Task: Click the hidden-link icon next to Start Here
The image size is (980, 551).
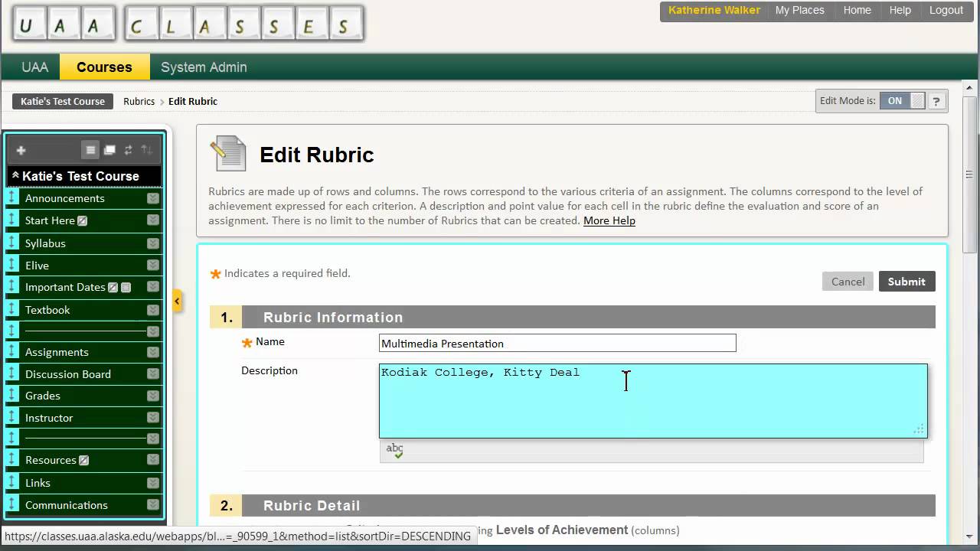Action: coord(83,221)
